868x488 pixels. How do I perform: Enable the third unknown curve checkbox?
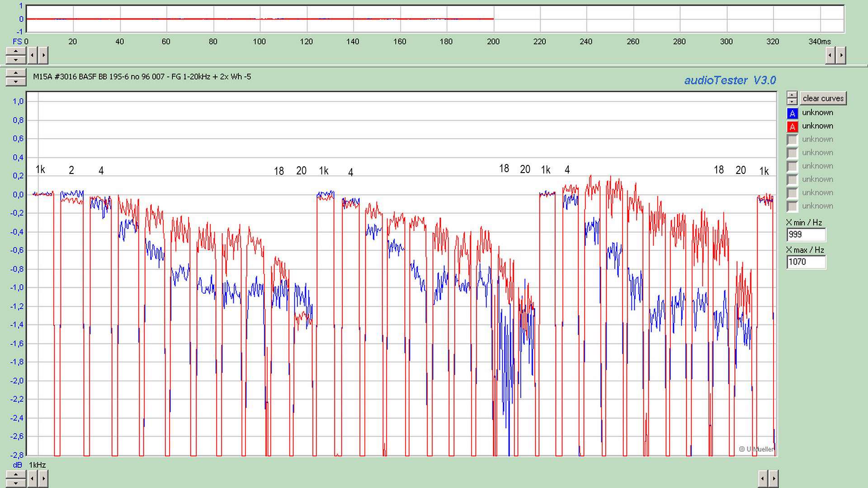click(792, 140)
